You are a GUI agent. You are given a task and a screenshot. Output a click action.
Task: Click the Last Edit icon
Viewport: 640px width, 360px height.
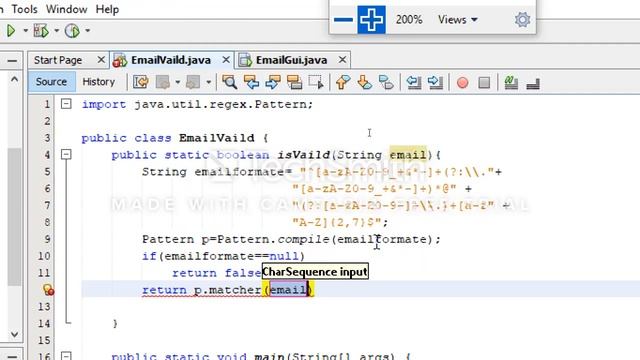[141, 82]
